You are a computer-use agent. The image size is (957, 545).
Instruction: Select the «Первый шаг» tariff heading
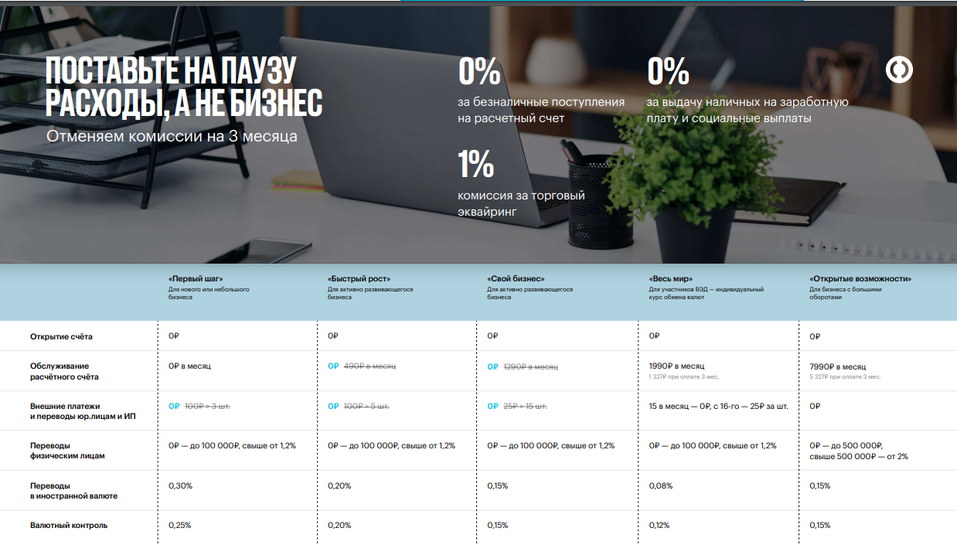click(195, 279)
